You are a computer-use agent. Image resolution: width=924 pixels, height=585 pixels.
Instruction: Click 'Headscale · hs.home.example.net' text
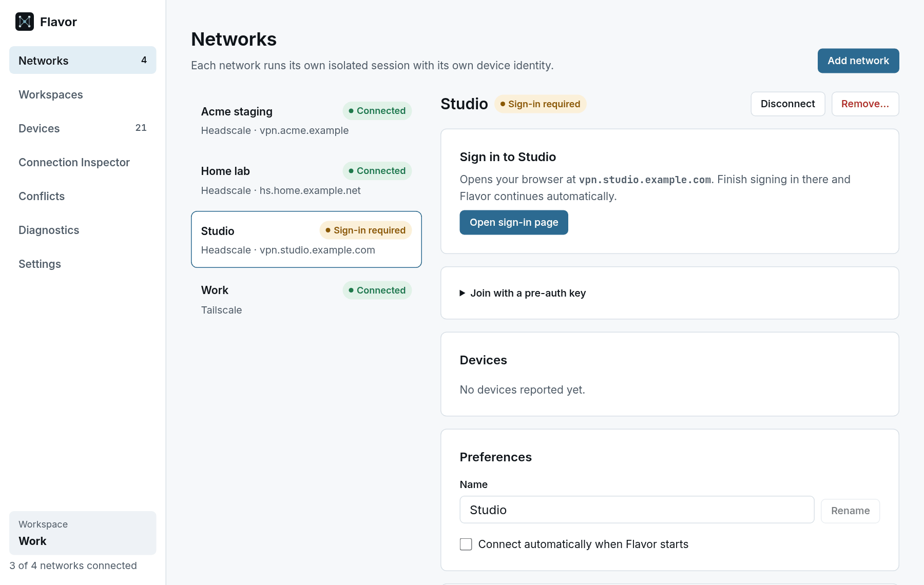281,190
